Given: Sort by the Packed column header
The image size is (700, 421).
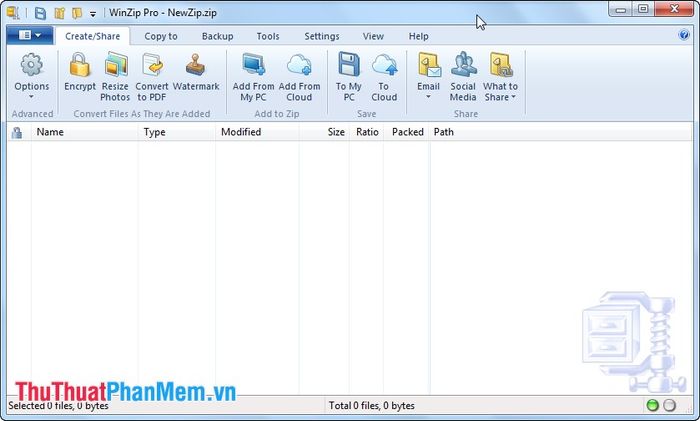Looking at the screenshot, I should pyautogui.click(x=406, y=132).
